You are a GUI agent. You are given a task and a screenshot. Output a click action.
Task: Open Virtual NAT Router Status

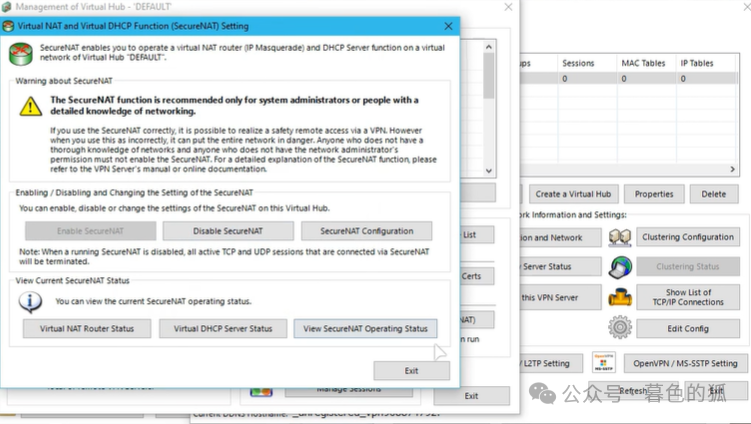[x=87, y=328]
